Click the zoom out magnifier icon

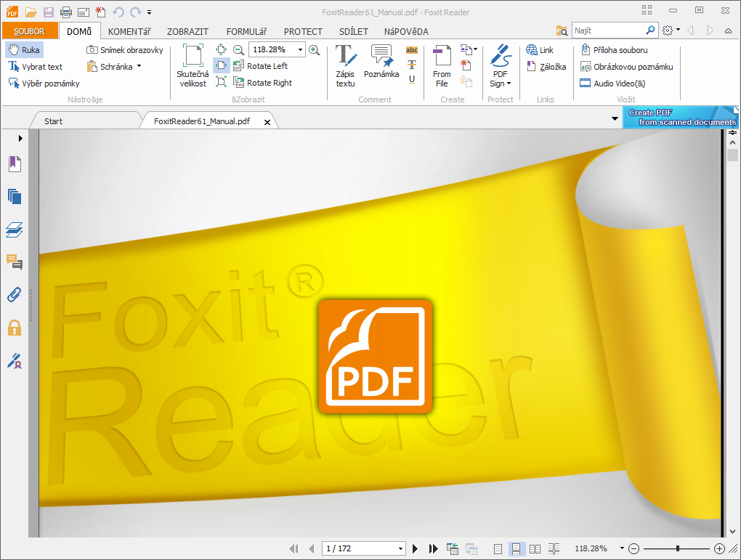pos(239,49)
